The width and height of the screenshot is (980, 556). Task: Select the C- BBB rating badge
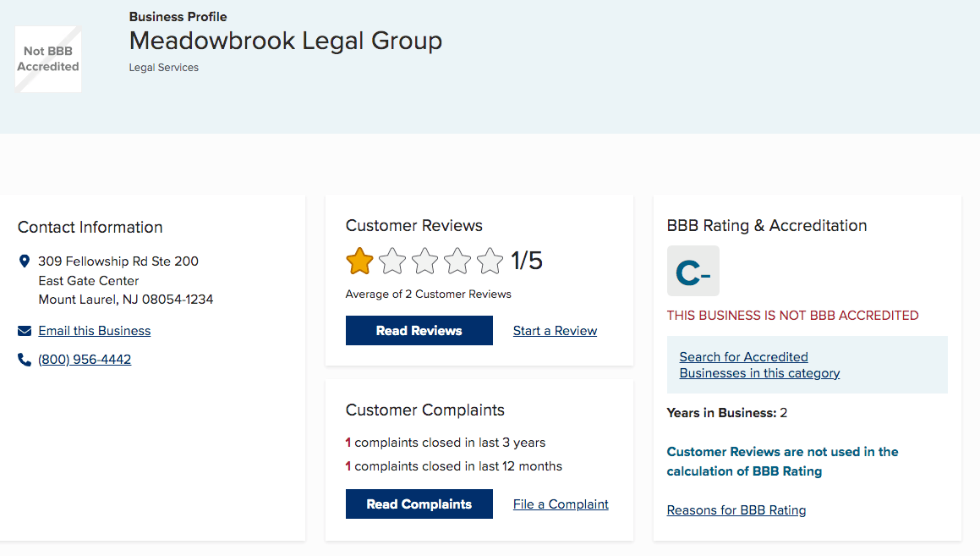(x=693, y=271)
